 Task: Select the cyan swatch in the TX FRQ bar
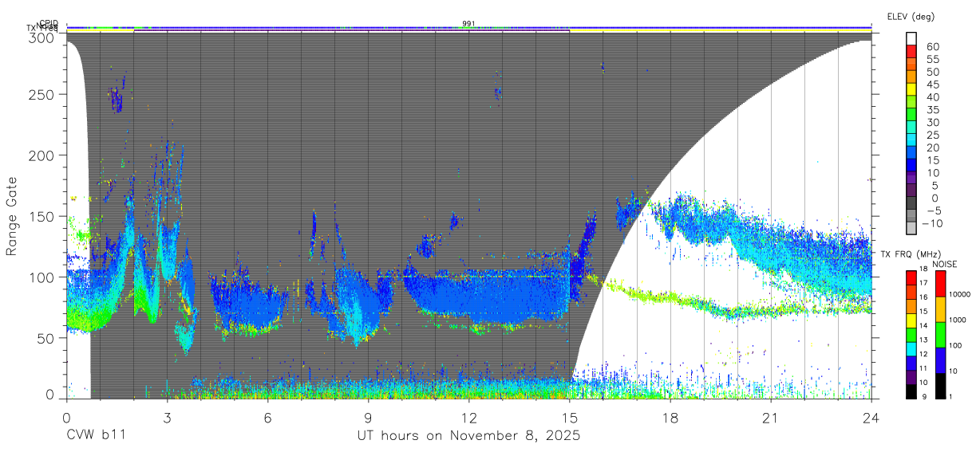911,348
